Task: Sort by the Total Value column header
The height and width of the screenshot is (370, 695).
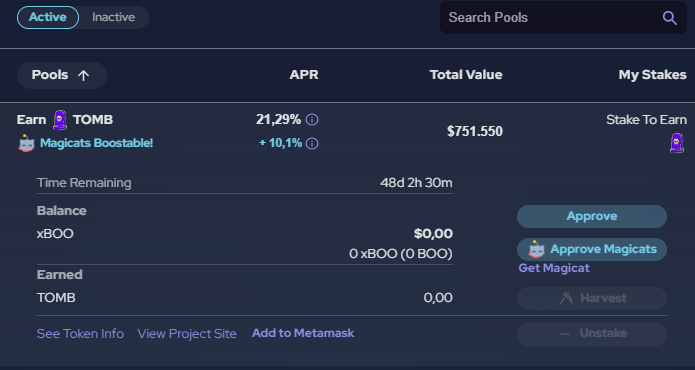Action: point(466,75)
